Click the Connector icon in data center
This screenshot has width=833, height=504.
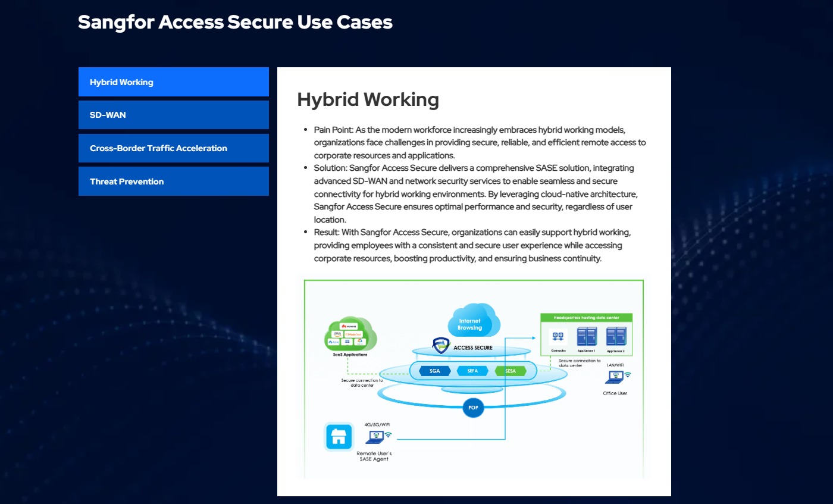click(x=558, y=337)
